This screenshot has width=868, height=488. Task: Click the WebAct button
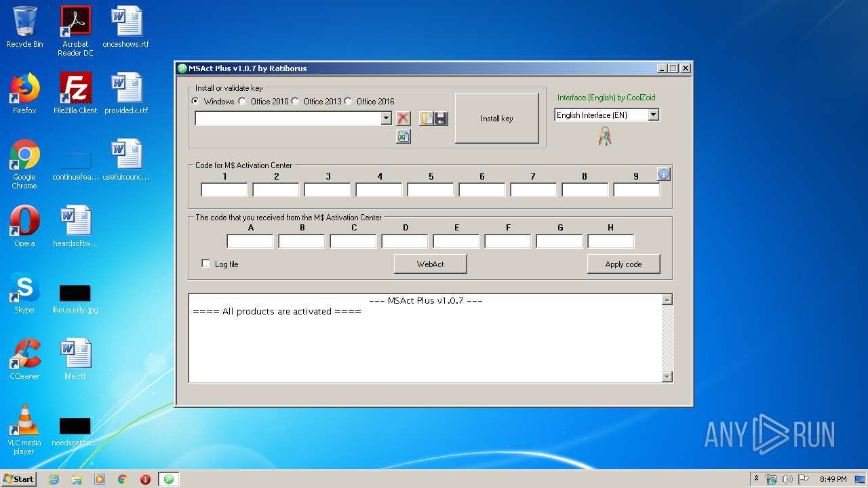pos(430,264)
